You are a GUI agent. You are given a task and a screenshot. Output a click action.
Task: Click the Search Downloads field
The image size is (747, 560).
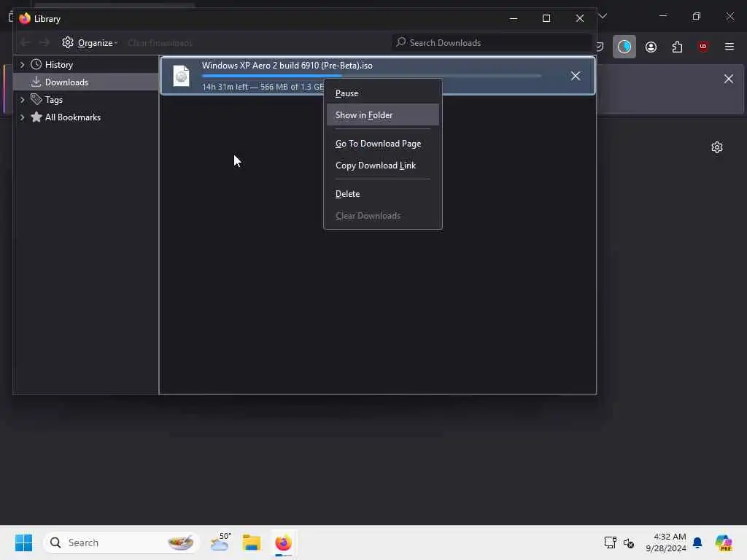492,43
